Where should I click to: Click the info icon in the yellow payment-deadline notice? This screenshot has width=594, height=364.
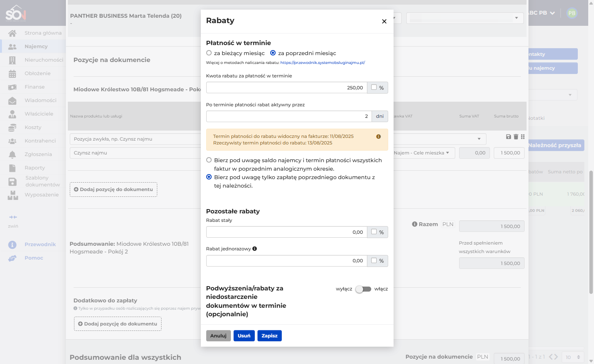pyautogui.click(x=379, y=136)
